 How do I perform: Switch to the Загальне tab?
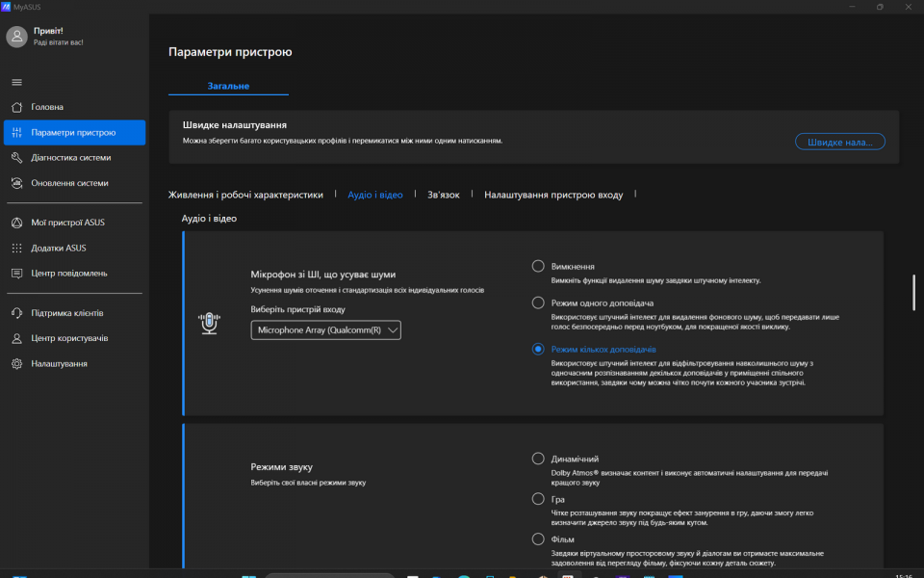pyautogui.click(x=228, y=86)
